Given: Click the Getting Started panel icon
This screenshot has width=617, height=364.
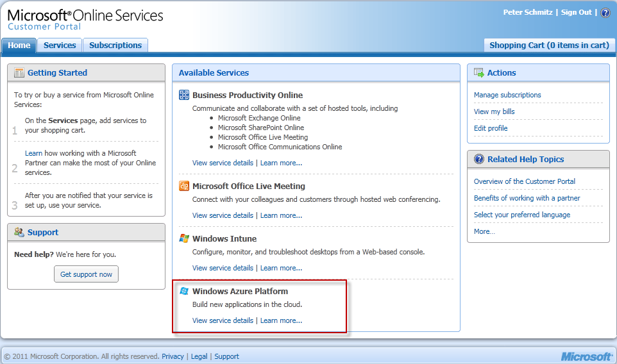Looking at the screenshot, I should [x=19, y=72].
